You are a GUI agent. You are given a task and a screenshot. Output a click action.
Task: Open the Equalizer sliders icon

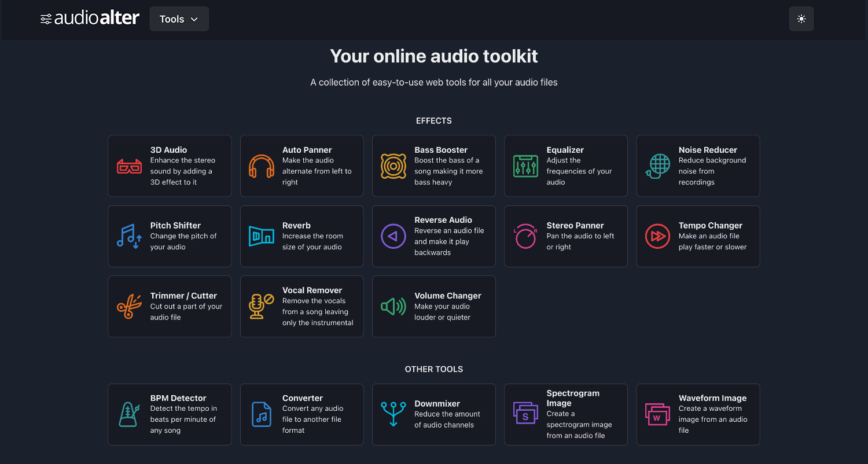(x=525, y=167)
